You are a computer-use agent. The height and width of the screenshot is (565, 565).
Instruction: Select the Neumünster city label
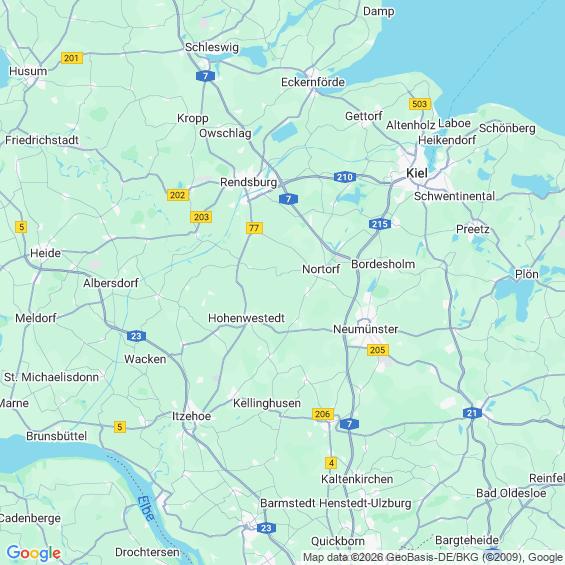[365, 329]
